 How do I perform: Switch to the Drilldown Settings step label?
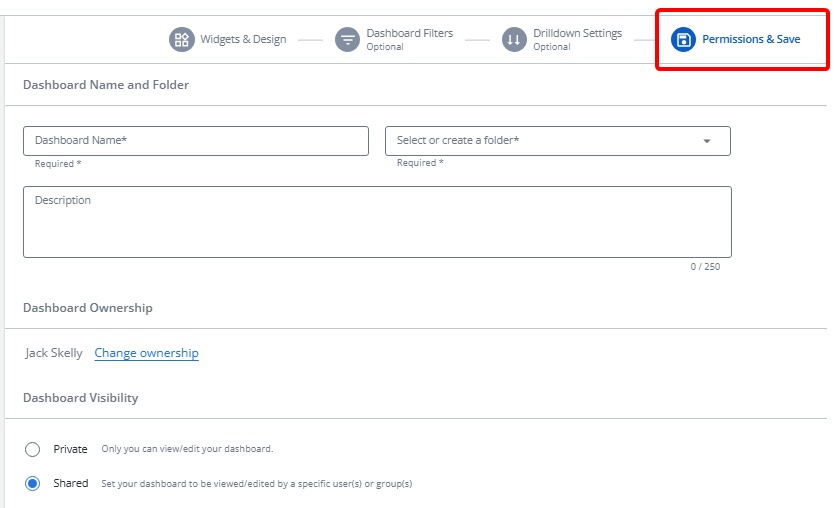coord(577,34)
